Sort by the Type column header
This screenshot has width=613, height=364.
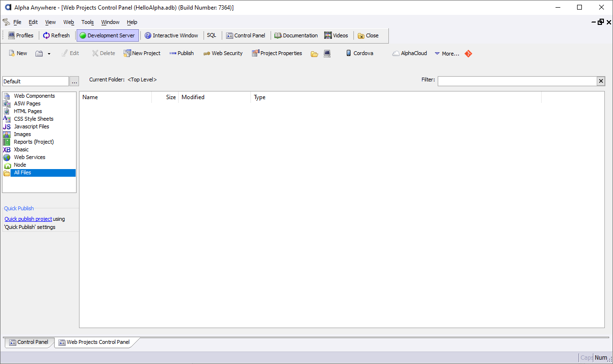tap(396, 97)
